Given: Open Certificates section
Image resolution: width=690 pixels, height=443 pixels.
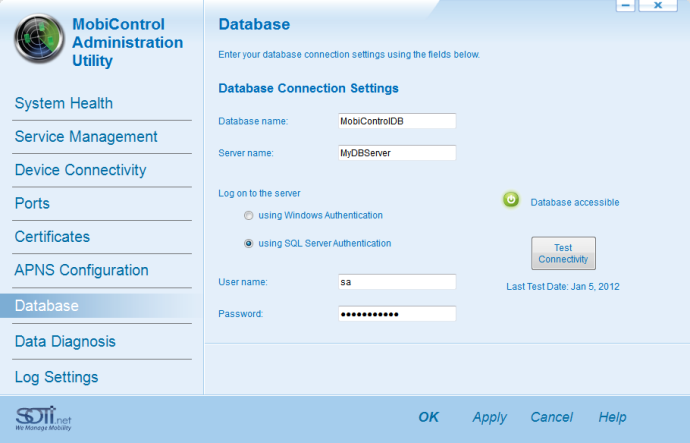Looking at the screenshot, I should click(x=52, y=237).
